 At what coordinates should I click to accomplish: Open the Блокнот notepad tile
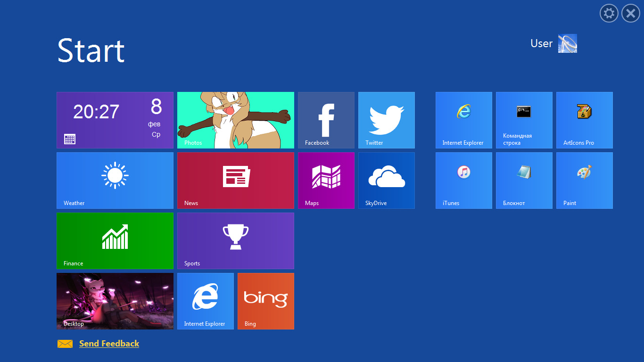tap(524, 181)
